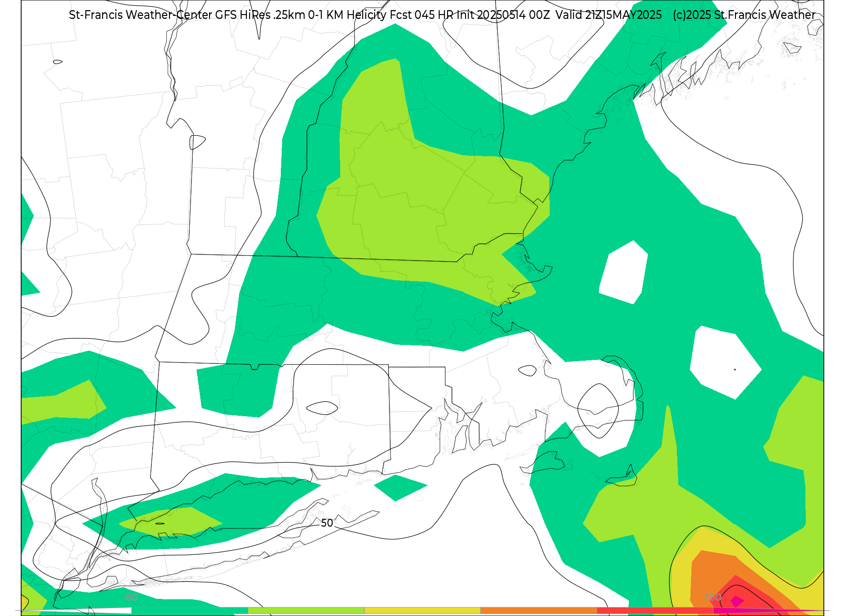Image resolution: width=845 pixels, height=616 pixels.
Task: Click the teal segment of the color bar
Action: [190, 610]
